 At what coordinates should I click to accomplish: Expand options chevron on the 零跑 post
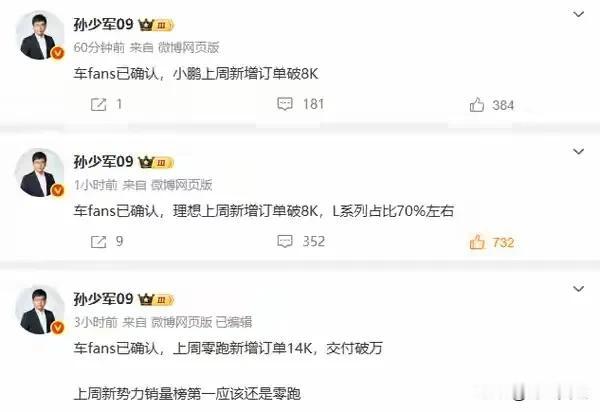coord(578,289)
